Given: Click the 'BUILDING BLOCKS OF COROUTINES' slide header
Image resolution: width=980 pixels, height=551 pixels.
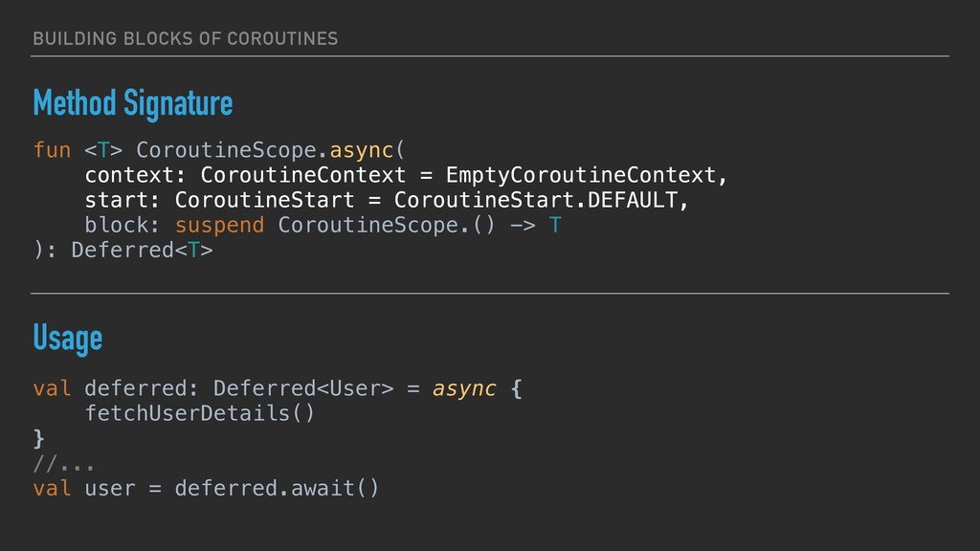Looking at the screenshot, I should 185,38.
